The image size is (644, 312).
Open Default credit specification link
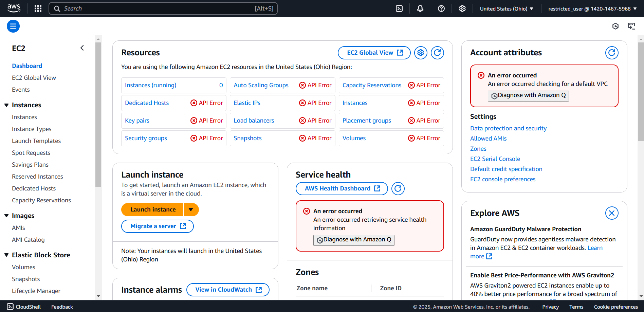[506, 169]
